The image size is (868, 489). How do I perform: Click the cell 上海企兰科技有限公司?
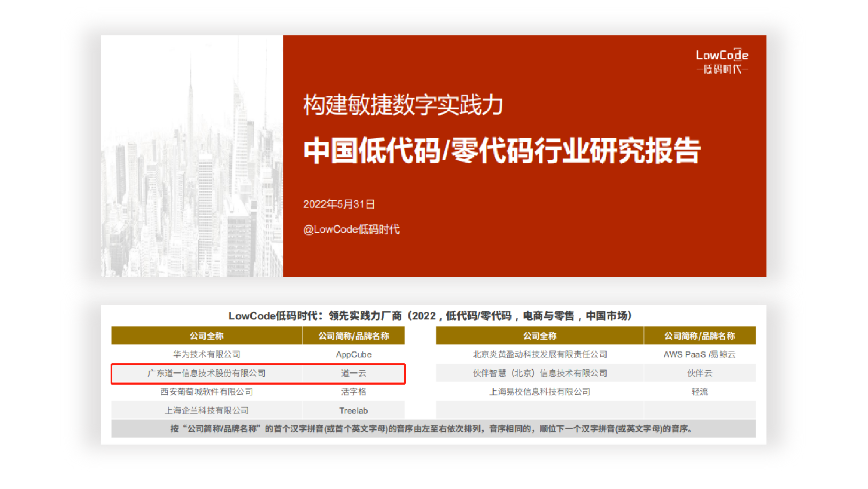click(207, 410)
